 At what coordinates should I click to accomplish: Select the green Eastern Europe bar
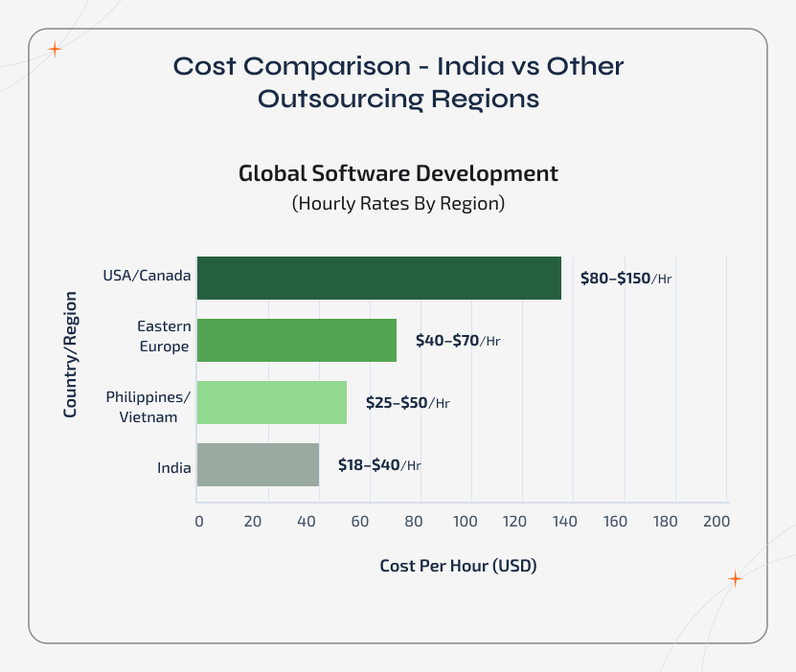coord(296,341)
